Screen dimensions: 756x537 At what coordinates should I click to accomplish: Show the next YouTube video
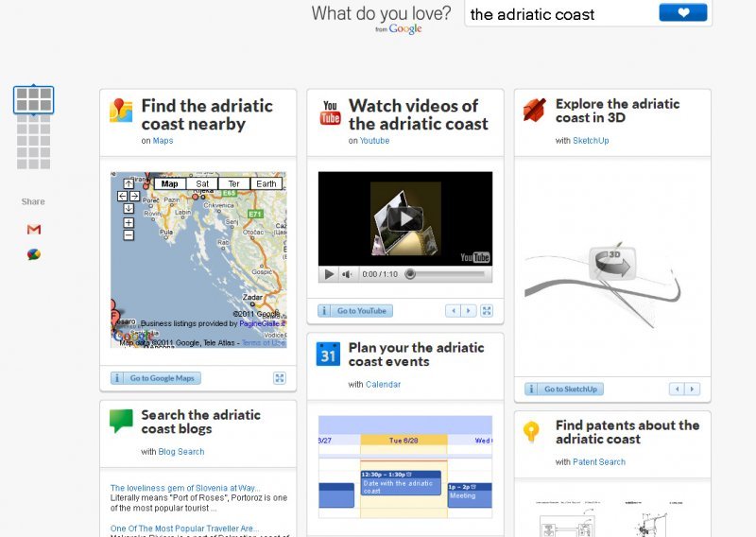[469, 311]
